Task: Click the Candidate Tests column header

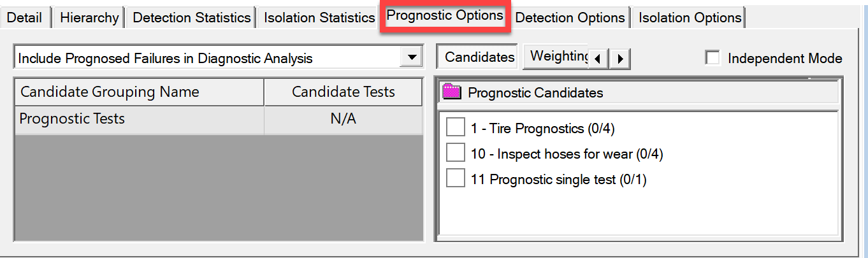Action: tap(344, 92)
